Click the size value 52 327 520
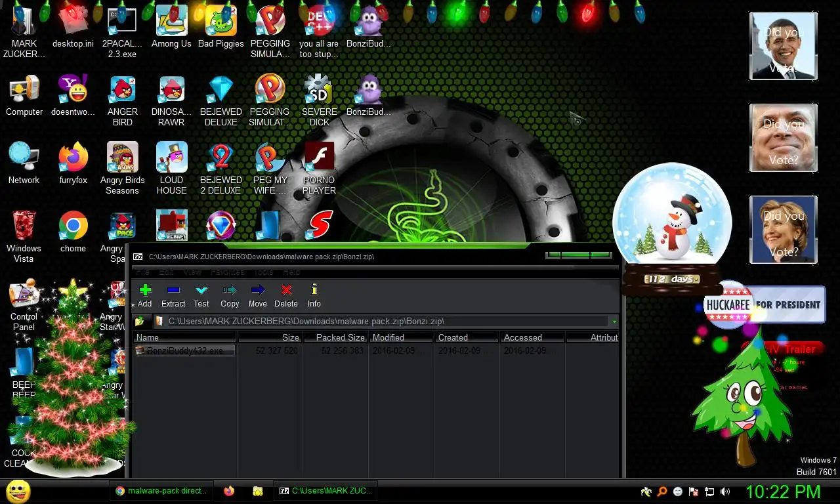This screenshot has width=840, height=504. click(x=278, y=351)
